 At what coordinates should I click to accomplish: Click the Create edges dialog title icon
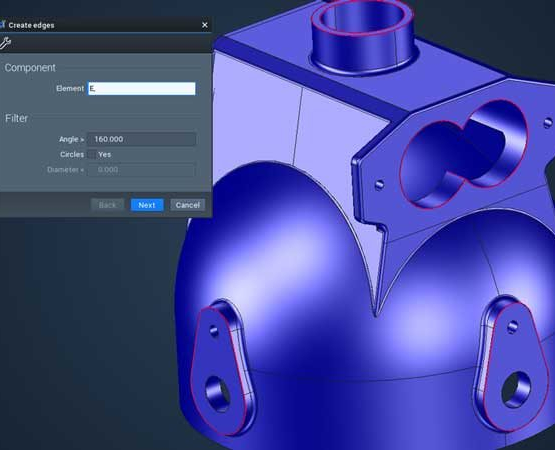point(2,24)
